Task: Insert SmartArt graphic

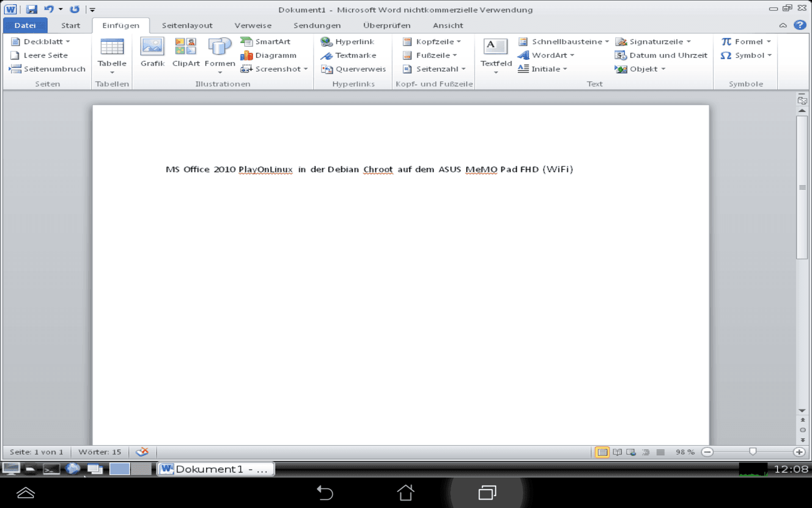Action: click(265, 41)
